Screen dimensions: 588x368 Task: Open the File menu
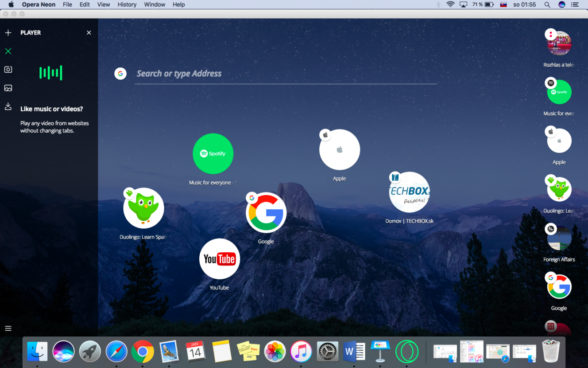point(67,4)
